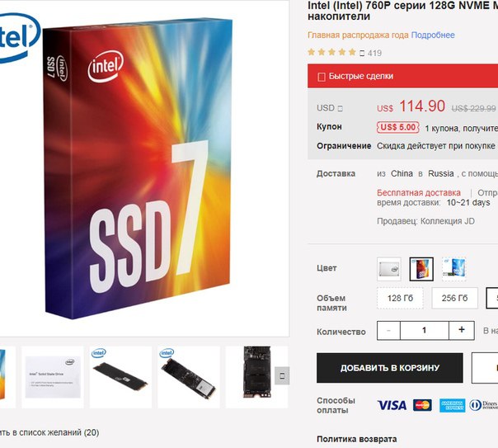Click the MasterCard payment icon

coord(422,405)
